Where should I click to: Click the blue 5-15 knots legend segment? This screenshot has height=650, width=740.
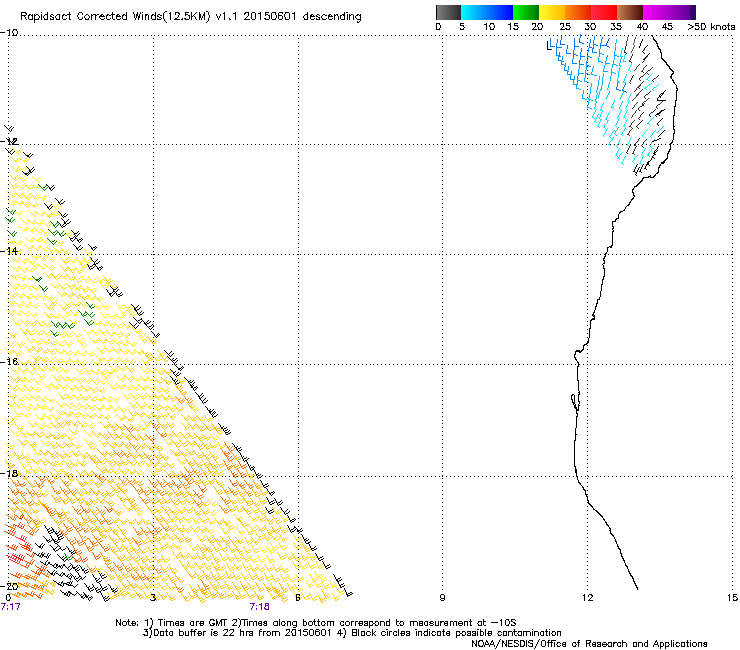click(487, 12)
